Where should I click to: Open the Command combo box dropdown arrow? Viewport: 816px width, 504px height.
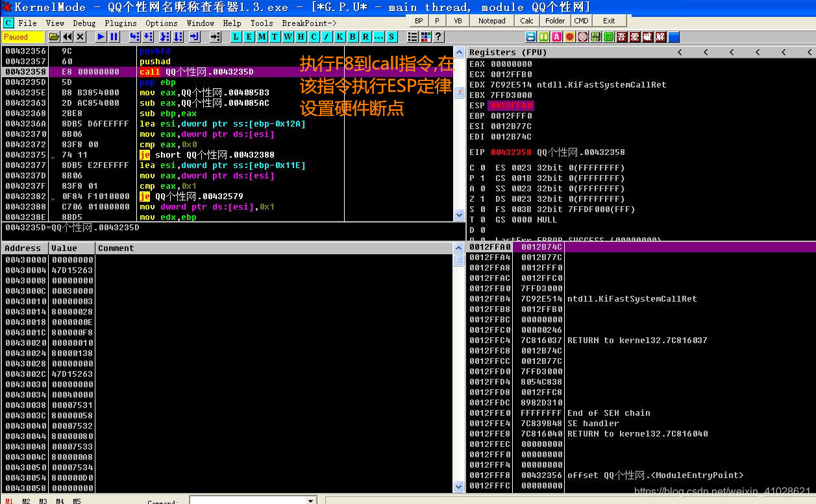(x=310, y=501)
